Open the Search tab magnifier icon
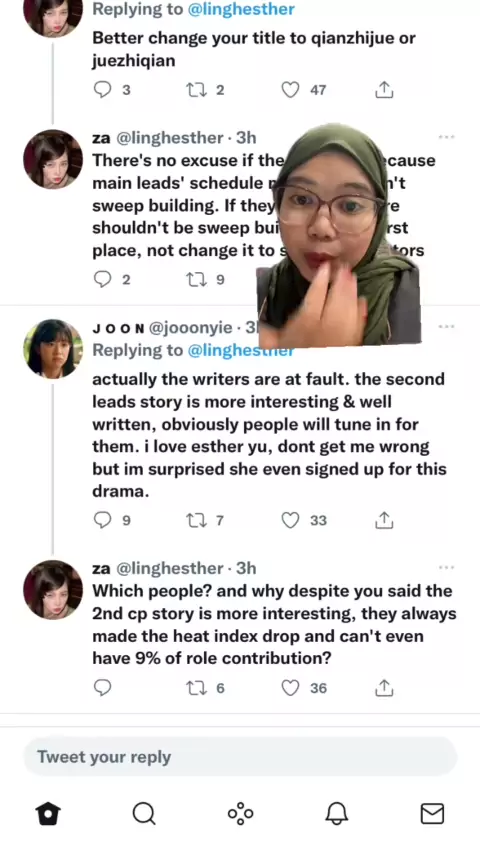 click(x=144, y=814)
